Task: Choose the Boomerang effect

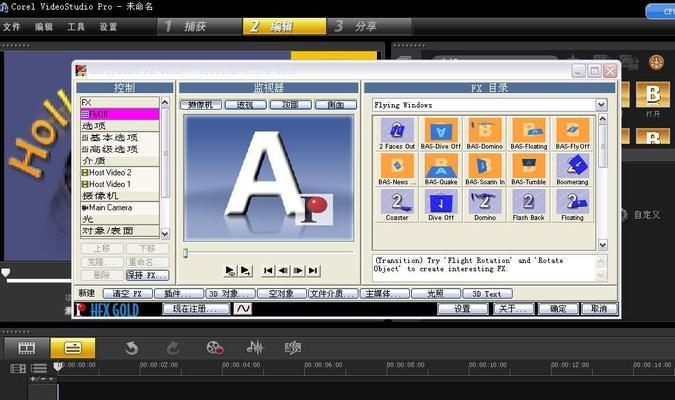Action: point(573,170)
